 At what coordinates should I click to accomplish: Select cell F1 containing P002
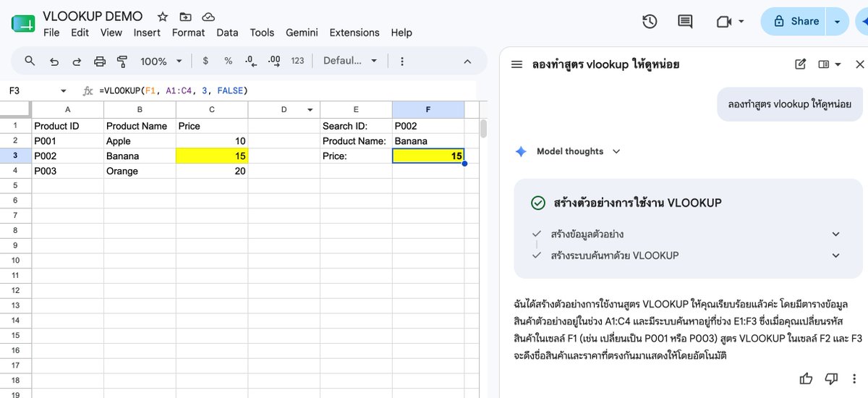(x=428, y=125)
